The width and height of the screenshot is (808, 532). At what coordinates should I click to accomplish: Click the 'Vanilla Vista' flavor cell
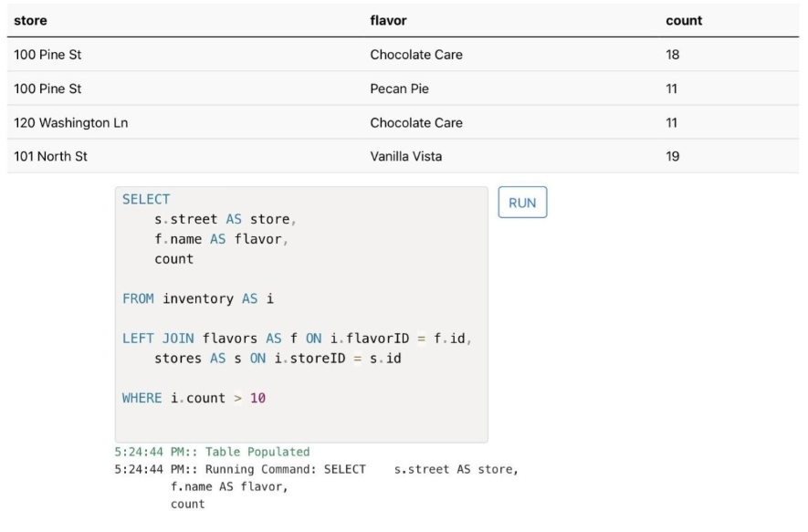(406, 156)
